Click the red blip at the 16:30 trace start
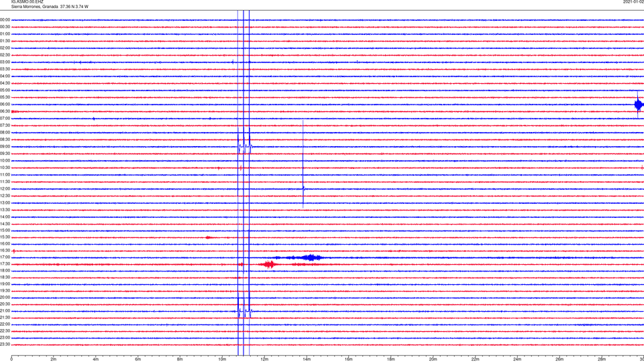Screen dimensions: 644x362 pyautogui.click(x=14, y=251)
